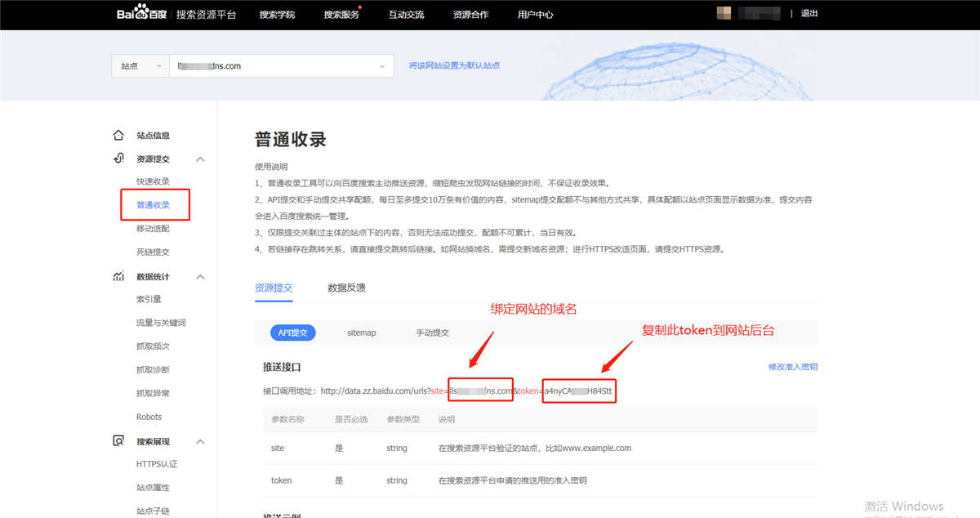
Task: Click 将该网站设置为默认站点 link
Action: coord(454,65)
